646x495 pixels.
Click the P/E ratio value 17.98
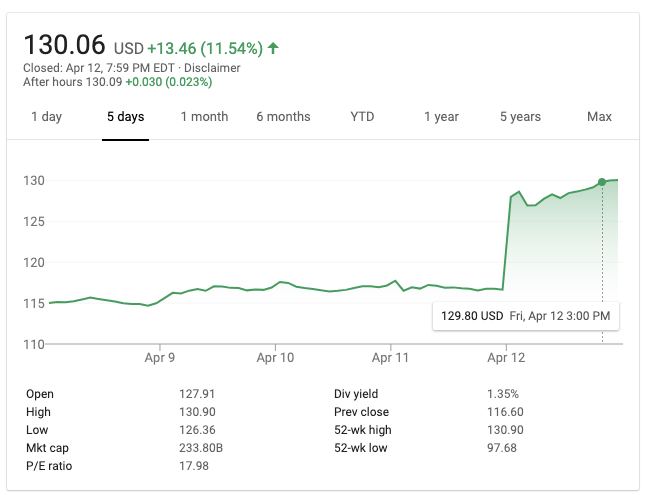coord(192,466)
